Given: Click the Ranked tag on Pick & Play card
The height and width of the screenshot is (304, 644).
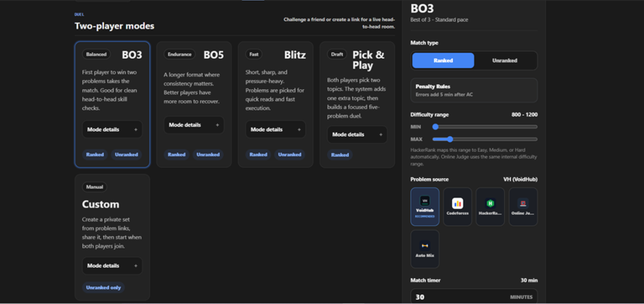Looking at the screenshot, I should [340, 155].
